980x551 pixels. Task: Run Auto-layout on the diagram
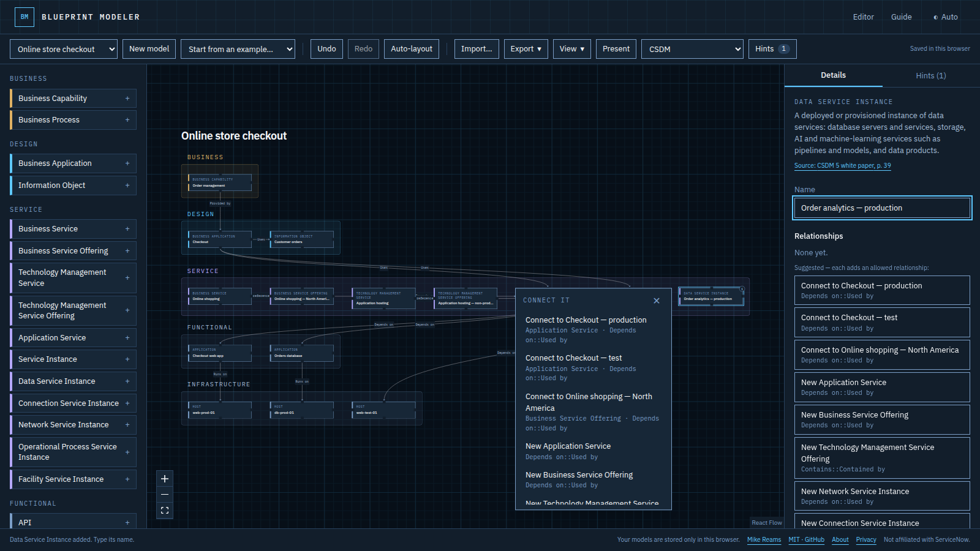[412, 49]
